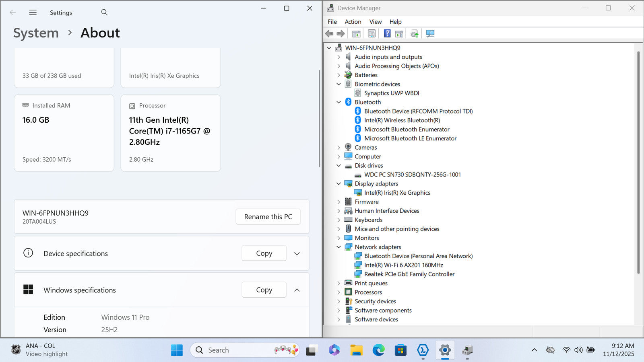
Task: Expand the Device specifications section
Action: [x=297, y=253]
